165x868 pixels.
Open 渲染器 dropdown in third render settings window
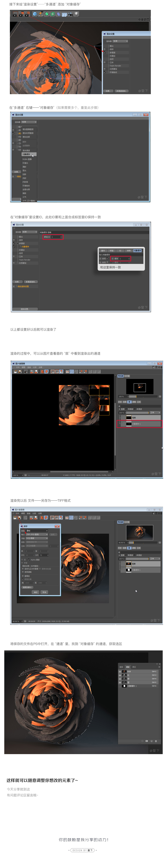point(30,232)
